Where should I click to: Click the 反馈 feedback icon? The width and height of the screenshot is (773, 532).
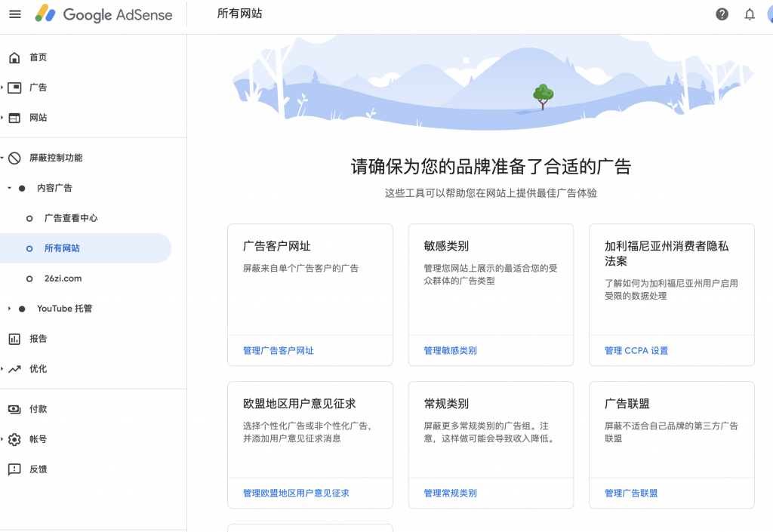(14, 469)
